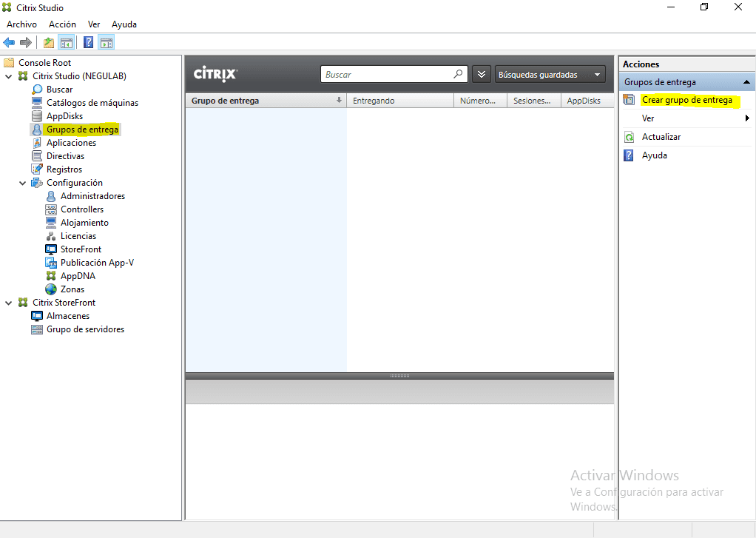Toggle the console tree pane visibility
Viewport: 756px width, 538px height.
67,42
